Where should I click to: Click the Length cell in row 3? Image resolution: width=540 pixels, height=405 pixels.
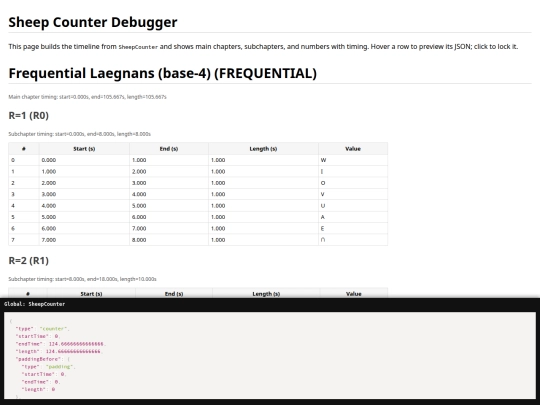point(263,194)
